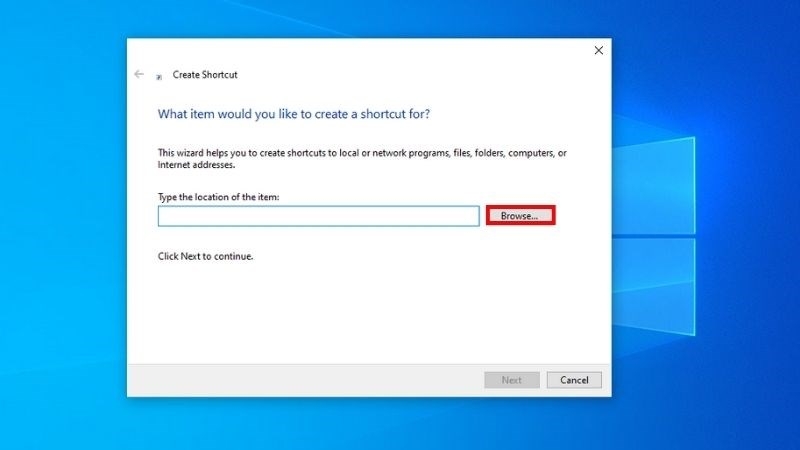Click the dialog's gray footer bar
800x450 pixels.
click(300, 380)
